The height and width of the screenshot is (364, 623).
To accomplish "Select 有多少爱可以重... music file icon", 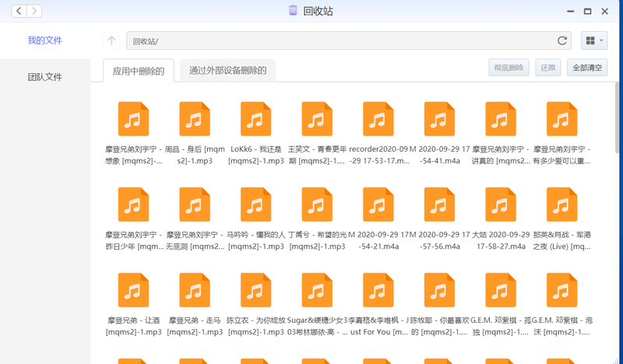I will [561, 119].
